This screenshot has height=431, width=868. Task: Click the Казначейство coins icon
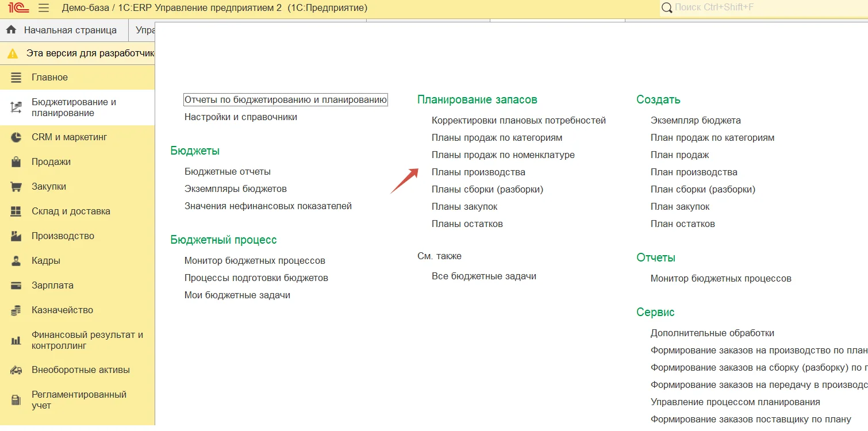click(16, 310)
